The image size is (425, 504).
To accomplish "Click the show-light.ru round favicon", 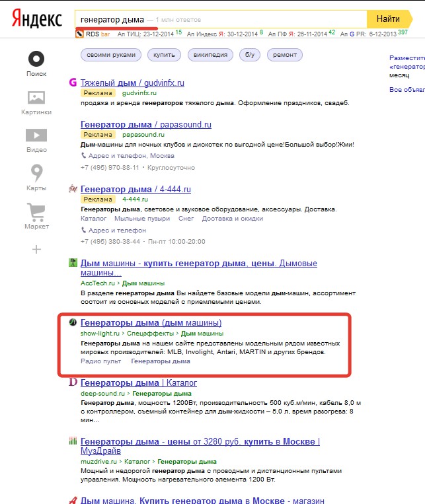I will click(73, 322).
